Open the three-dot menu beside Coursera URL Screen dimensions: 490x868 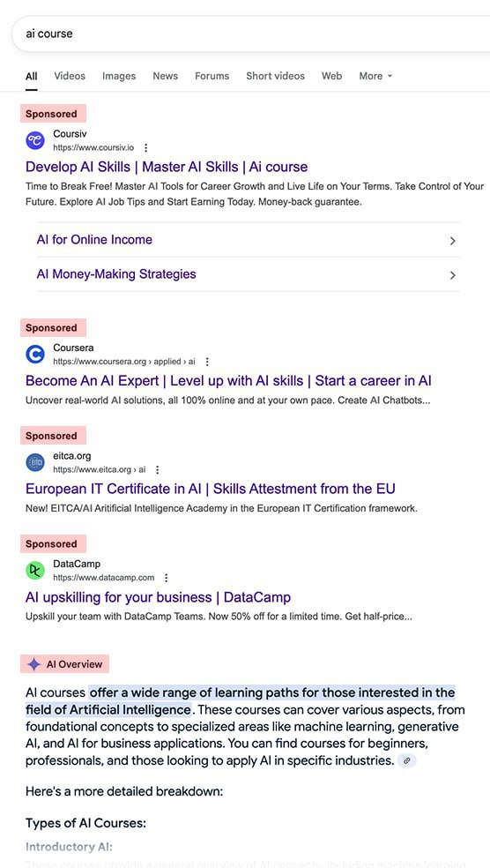(x=207, y=362)
